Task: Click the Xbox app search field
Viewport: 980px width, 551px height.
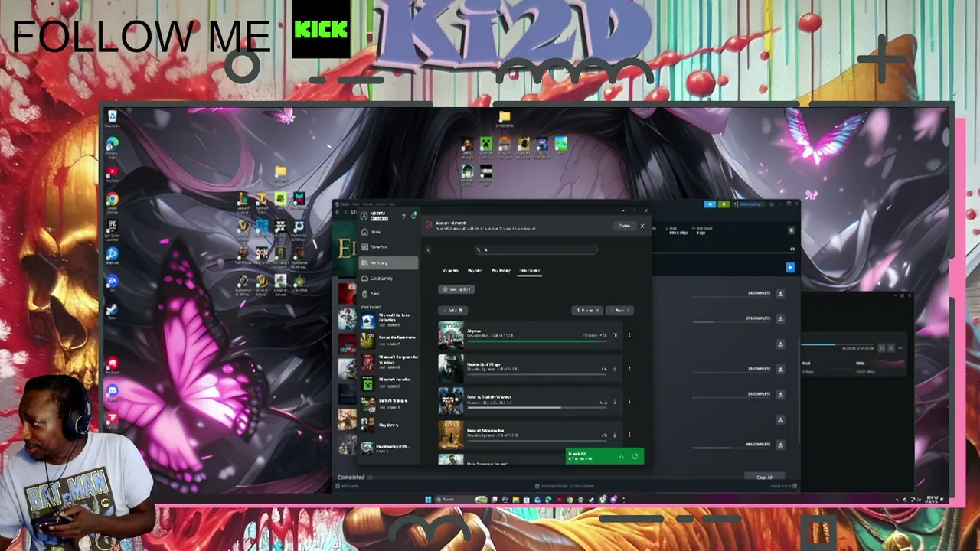Action: pyautogui.click(x=536, y=249)
